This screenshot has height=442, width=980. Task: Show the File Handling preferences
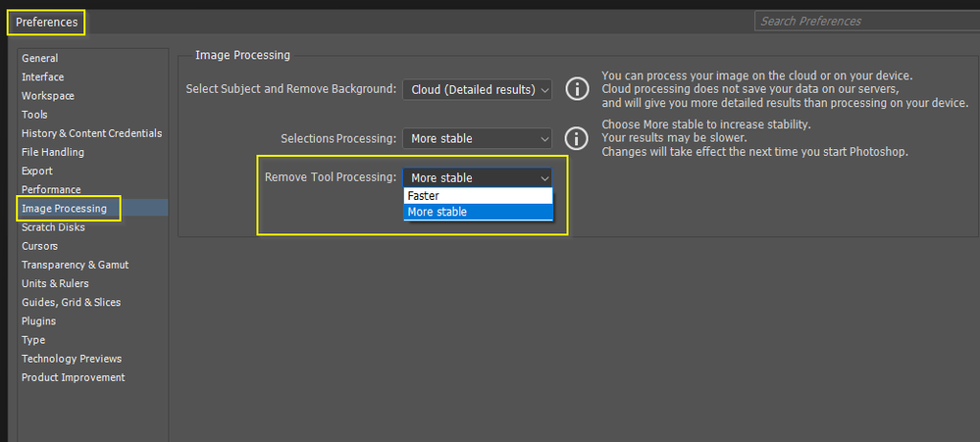tap(53, 152)
